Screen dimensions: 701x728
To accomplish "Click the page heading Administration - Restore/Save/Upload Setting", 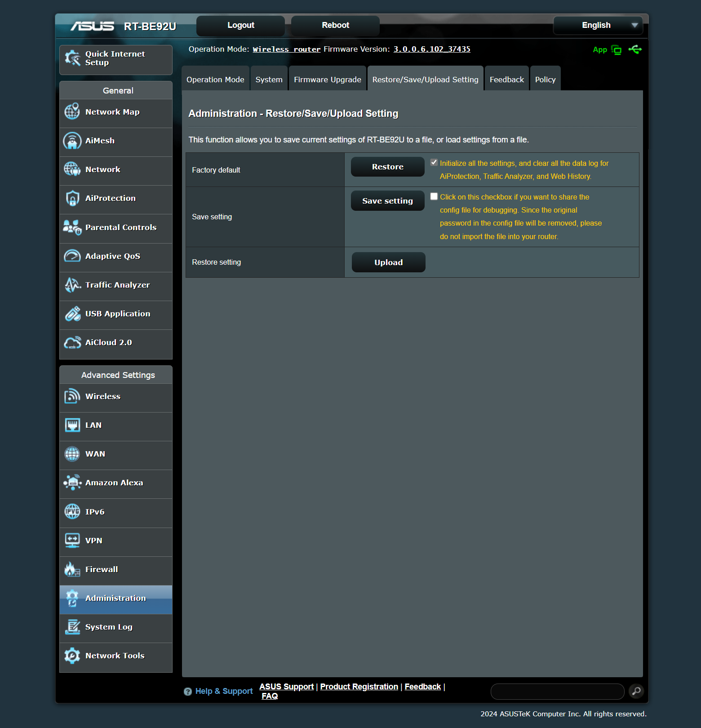I will 293,114.
